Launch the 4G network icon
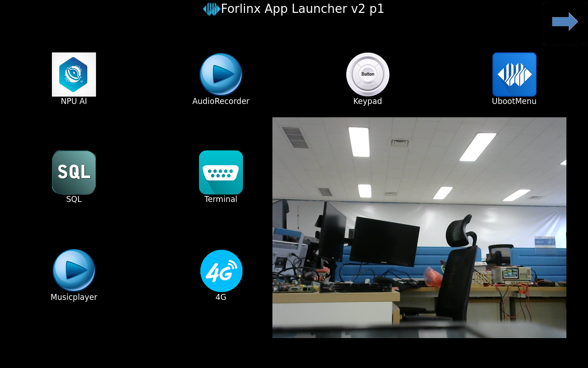Screen dimensions: 588x368 point(221,271)
